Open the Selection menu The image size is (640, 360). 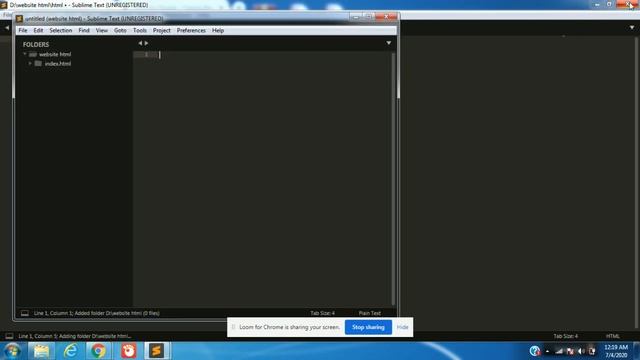(61, 31)
